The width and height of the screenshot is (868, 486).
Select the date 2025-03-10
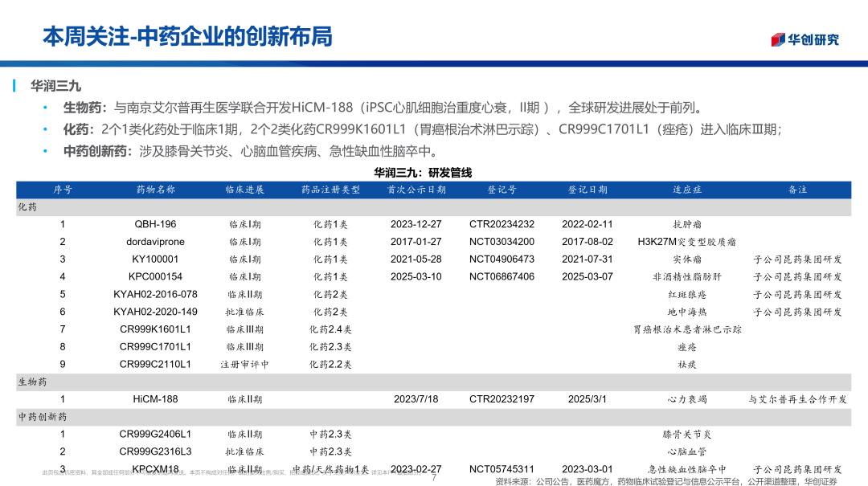click(416, 277)
